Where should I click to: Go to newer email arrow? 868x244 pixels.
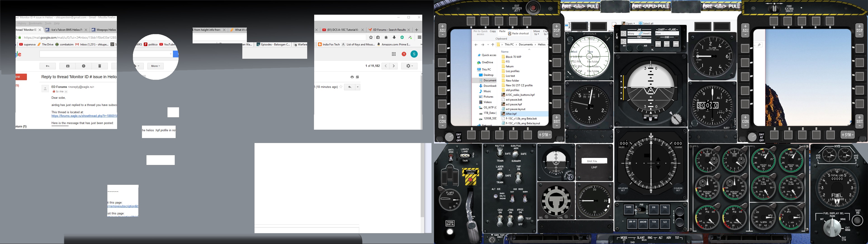[x=385, y=66]
